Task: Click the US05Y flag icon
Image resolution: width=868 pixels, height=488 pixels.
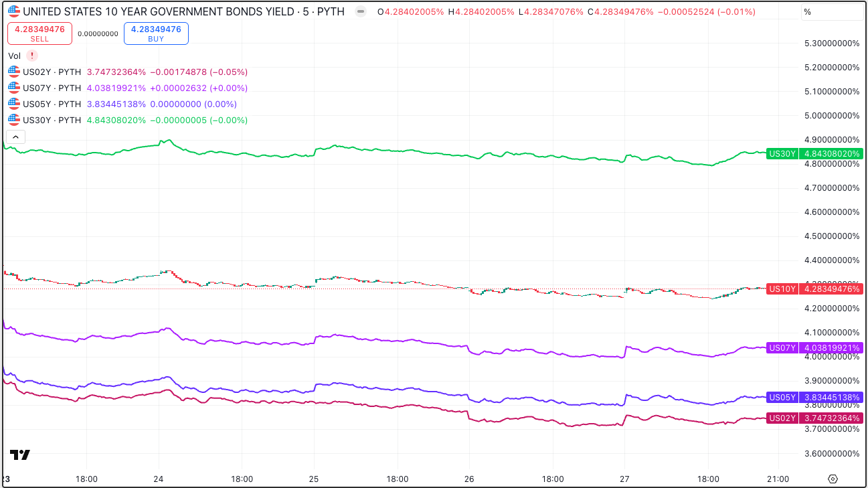Action: [x=13, y=104]
